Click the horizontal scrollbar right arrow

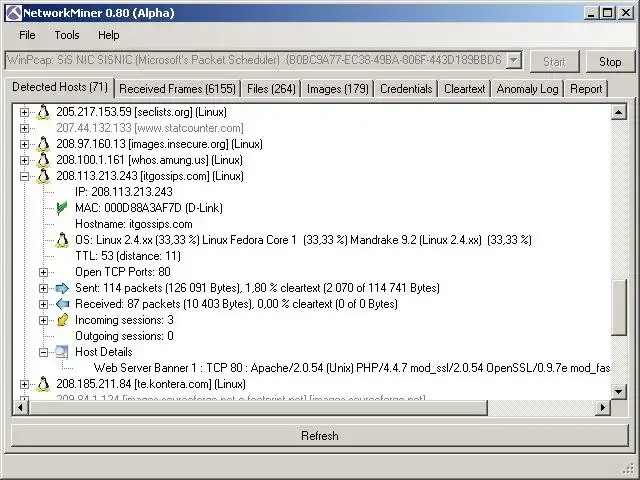pos(603,407)
